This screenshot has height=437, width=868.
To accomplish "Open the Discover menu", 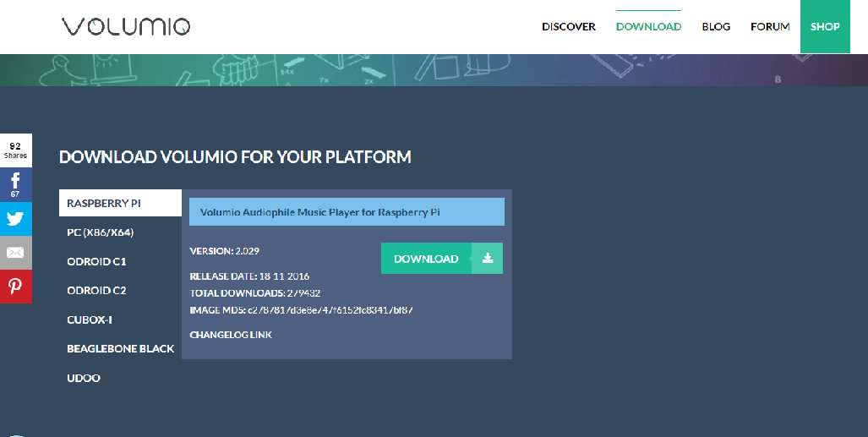I will click(x=569, y=26).
